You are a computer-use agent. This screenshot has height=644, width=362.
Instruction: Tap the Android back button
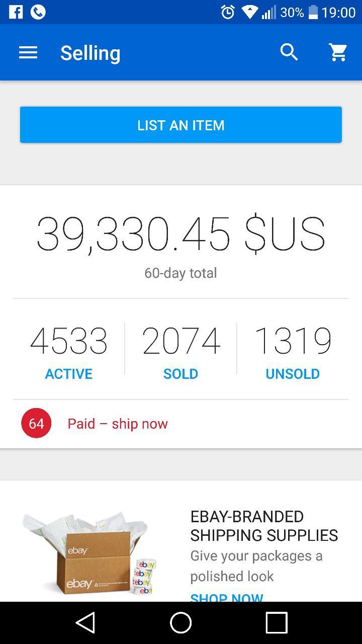tap(85, 623)
